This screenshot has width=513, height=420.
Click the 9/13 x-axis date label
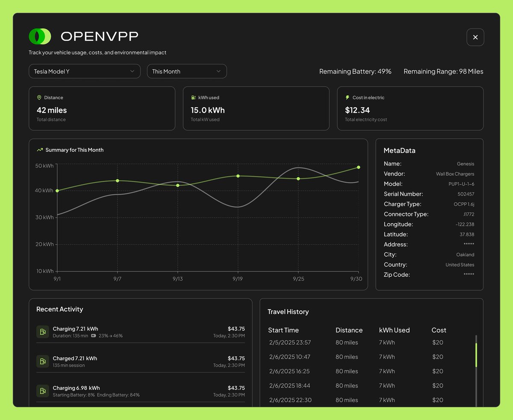pyautogui.click(x=178, y=279)
